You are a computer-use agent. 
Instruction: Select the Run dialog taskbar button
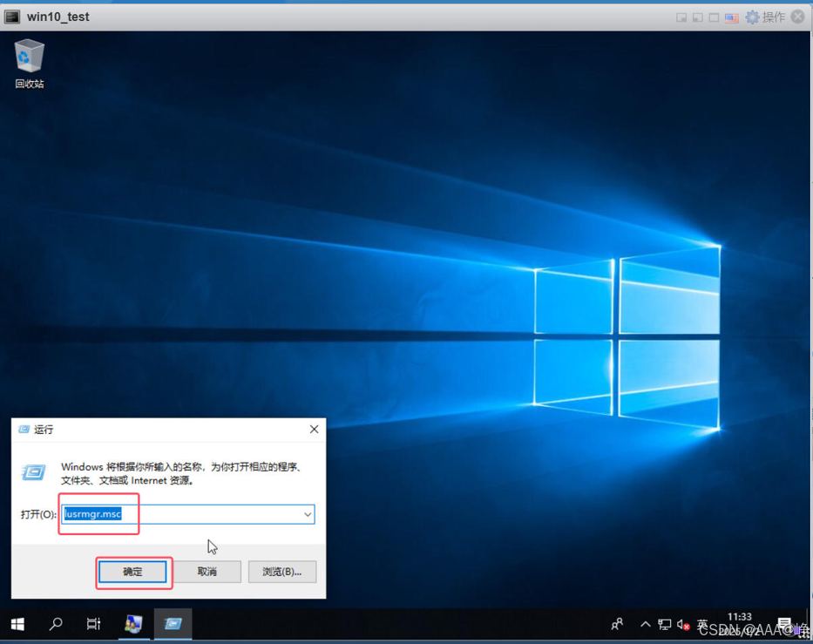pyautogui.click(x=173, y=624)
